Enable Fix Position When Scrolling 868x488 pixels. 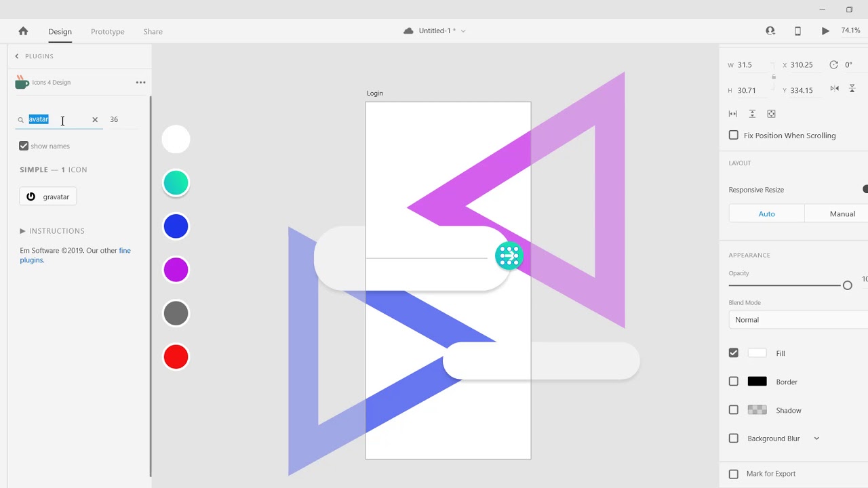click(x=734, y=136)
